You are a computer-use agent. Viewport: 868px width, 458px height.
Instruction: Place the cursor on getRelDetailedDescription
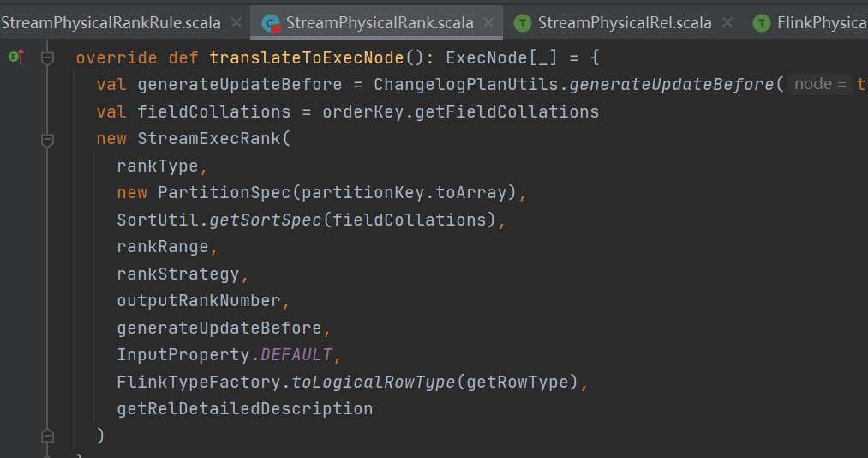(245, 409)
